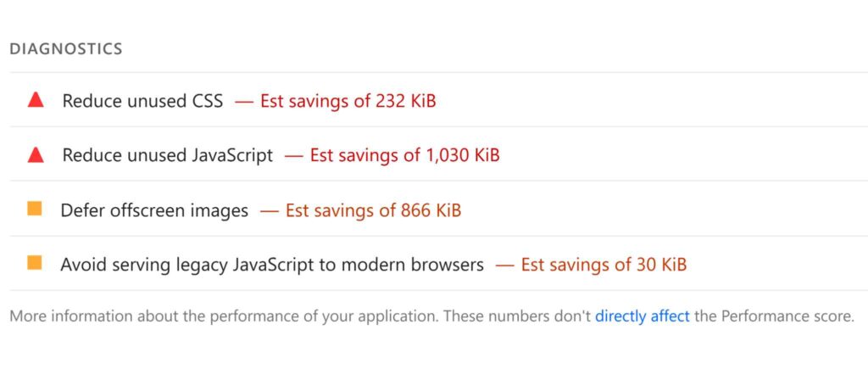Click the dash before 866 KiB savings
The height and width of the screenshot is (369, 868).
click(x=270, y=210)
